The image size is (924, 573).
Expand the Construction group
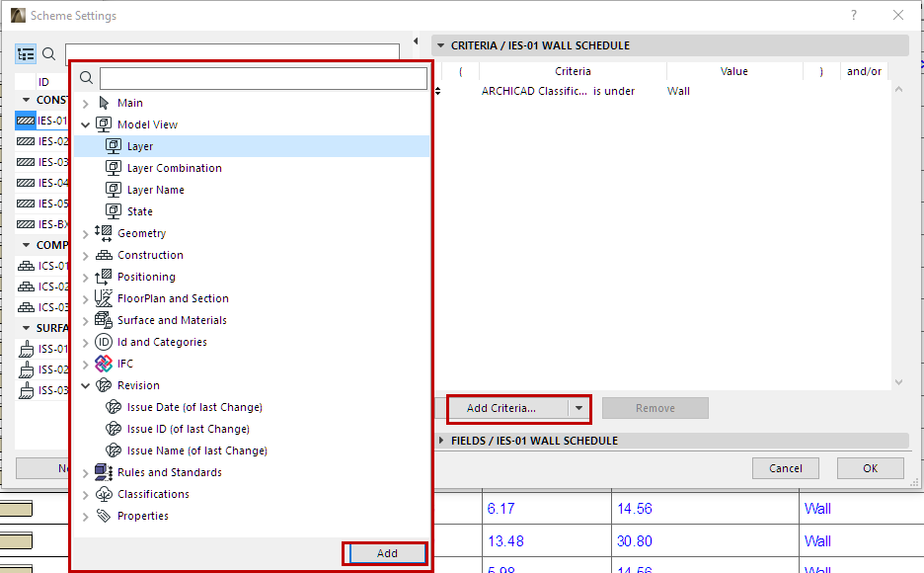tap(86, 256)
